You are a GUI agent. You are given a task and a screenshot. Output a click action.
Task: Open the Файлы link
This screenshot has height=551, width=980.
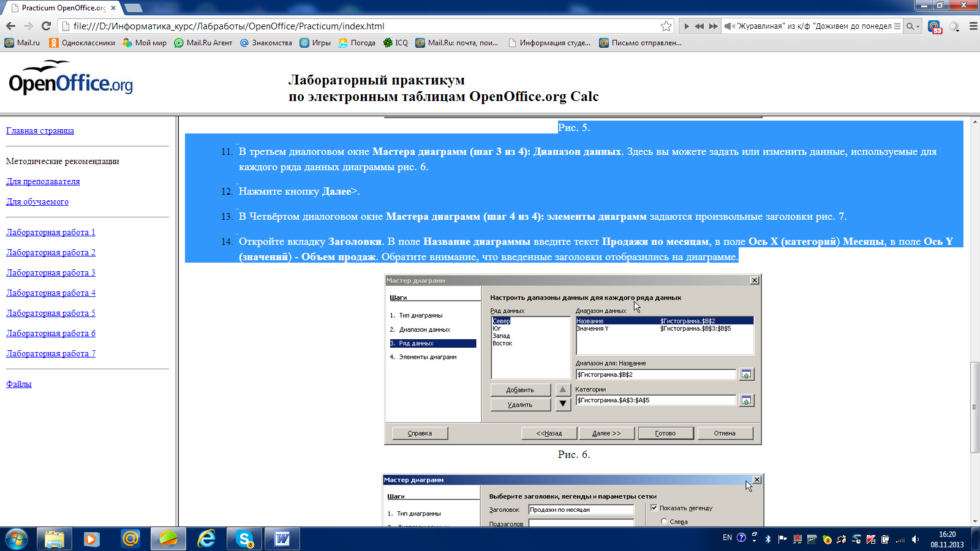(19, 384)
